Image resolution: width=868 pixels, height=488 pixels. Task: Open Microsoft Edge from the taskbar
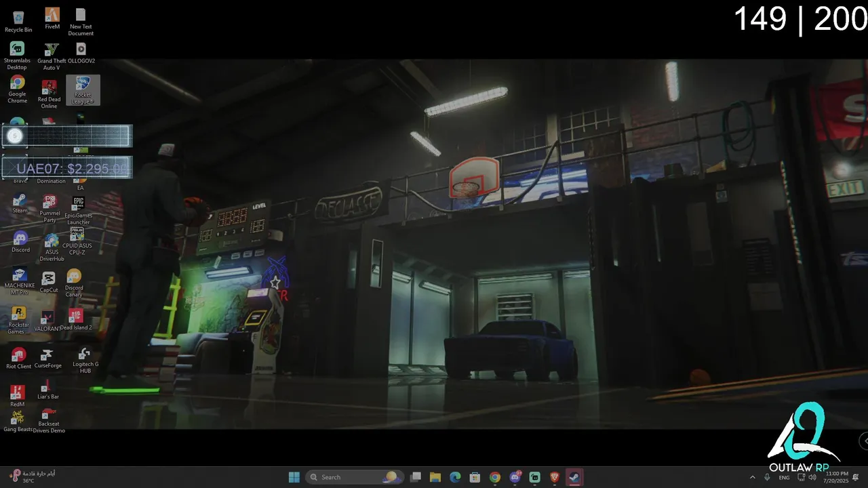pyautogui.click(x=455, y=477)
